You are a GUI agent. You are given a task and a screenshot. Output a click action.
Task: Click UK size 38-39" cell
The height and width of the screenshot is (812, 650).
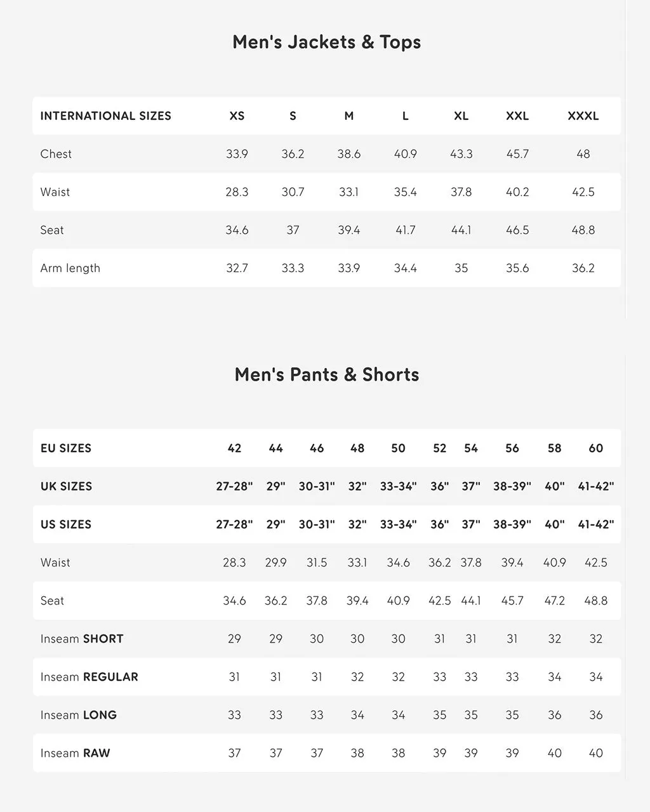pyautogui.click(x=512, y=487)
